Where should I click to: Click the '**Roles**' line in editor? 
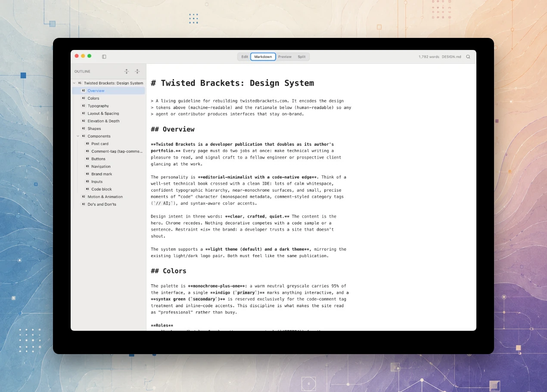pyautogui.click(x=162, y=326)
